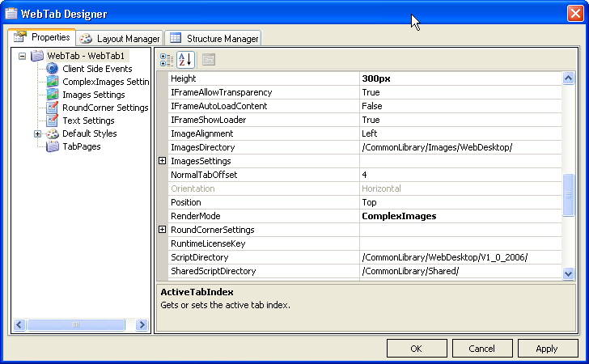Open ComplexImages Settings node in tree
This screenshot has width=589, height=364.
[105, 82]
